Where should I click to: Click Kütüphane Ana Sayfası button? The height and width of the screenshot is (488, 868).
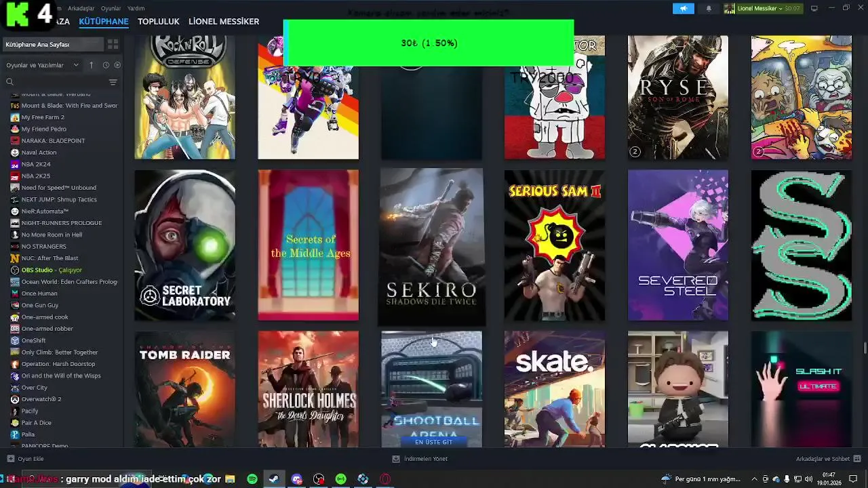53,44
